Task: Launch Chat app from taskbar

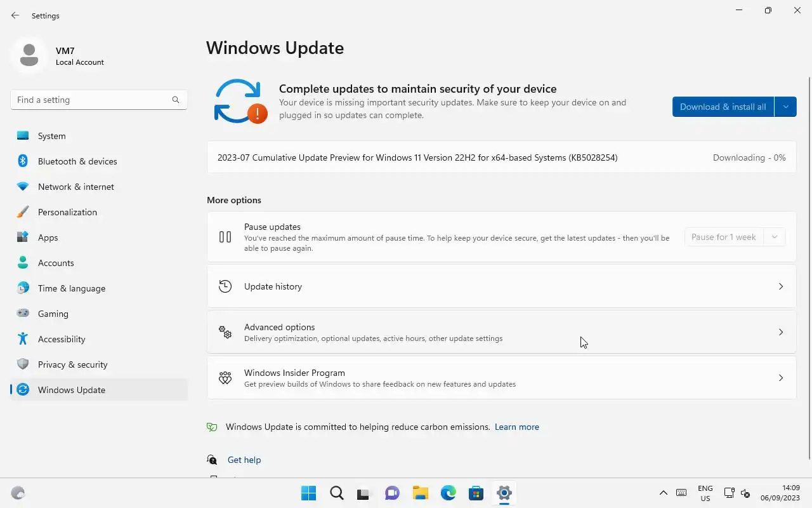Action: click(x=392, y=493)
